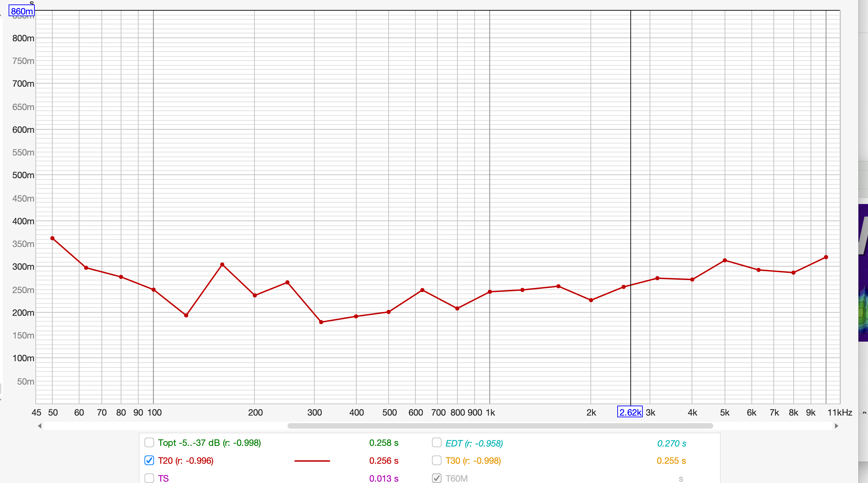Click the spectrogram thumbnail at right edge
This screenshot has height=483, width=868.
[863, 272]
